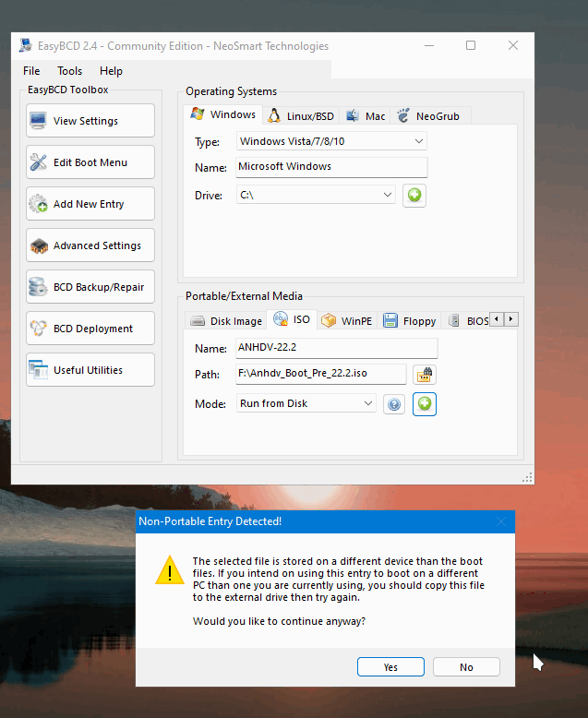The height and width of the screenshot is (718, 588).
Task: Browse for ISO file with folder icon
Action: (x=424, y=375)
